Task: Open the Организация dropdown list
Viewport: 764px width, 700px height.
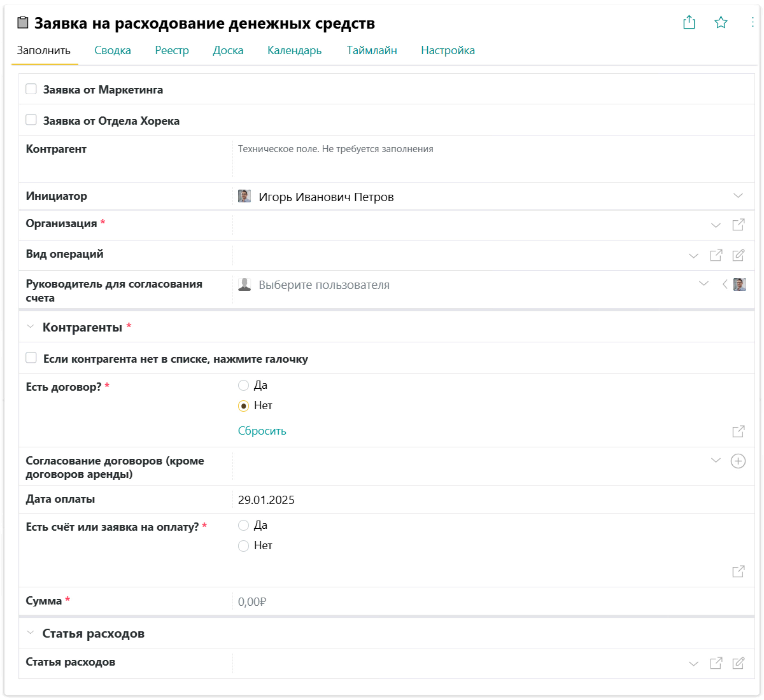Action: coord(716,225)
